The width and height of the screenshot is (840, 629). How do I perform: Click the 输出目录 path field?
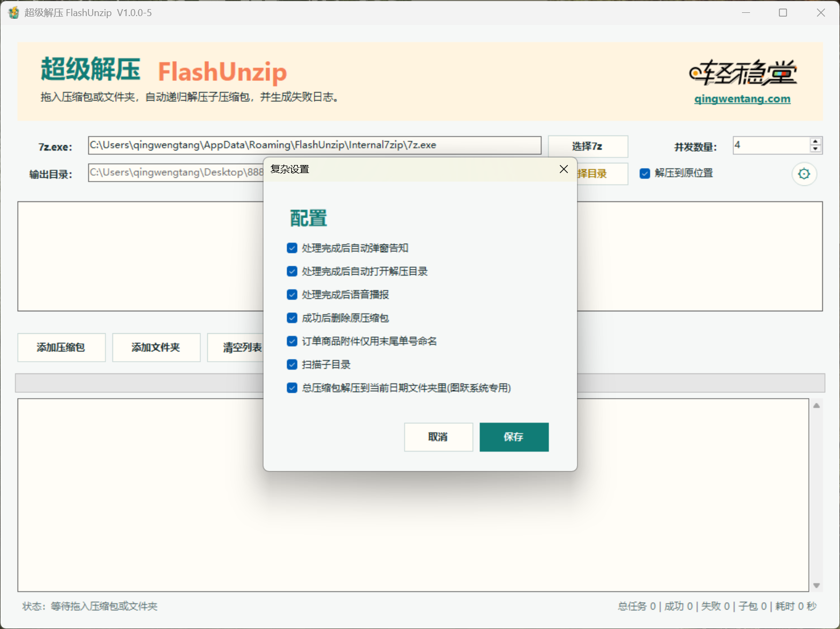(x=176, y=173)
